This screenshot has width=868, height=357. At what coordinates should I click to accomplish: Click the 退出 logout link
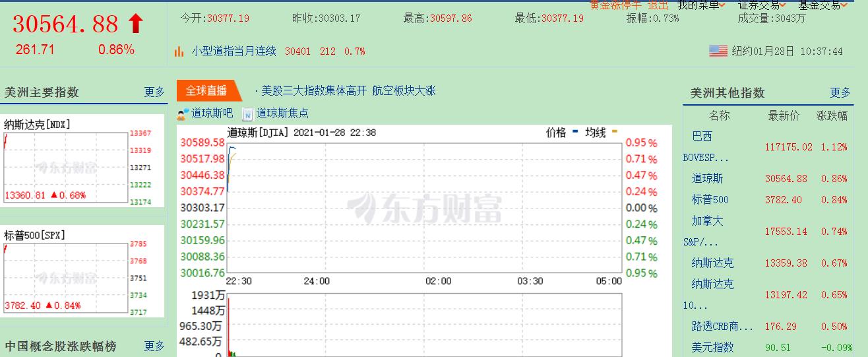coord(658,5)
